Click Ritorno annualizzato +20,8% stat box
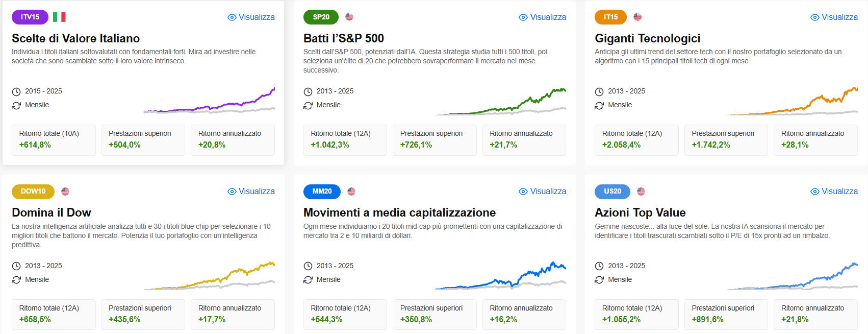868x334 pixels. point(233,140)
